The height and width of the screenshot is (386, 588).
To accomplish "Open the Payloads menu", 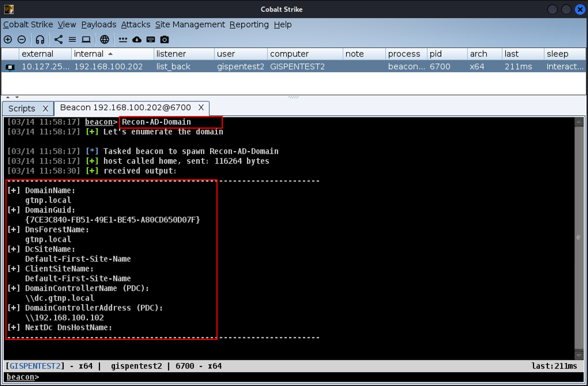I will (99, 25).
